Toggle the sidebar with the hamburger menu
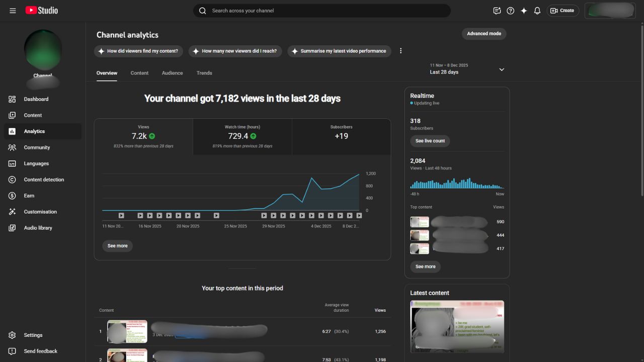644x362 pixels. [x=13, y=10]
